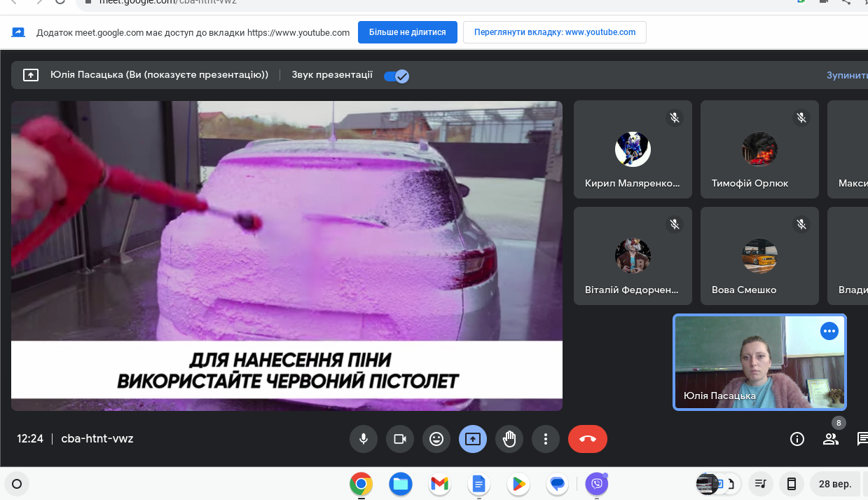Image resolution: width=868 pixels, height=500 pixels.
Task: Click the presentation icon beside Юлія Пасацька label
Action: coord(31,75)
